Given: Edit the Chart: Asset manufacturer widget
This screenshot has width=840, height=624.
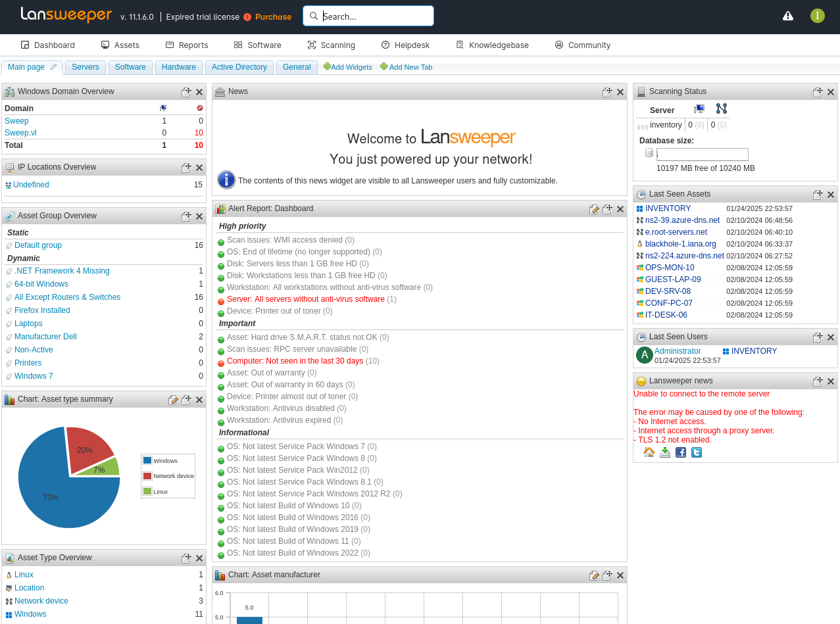Looking at the screenshot, I should 594,575.
